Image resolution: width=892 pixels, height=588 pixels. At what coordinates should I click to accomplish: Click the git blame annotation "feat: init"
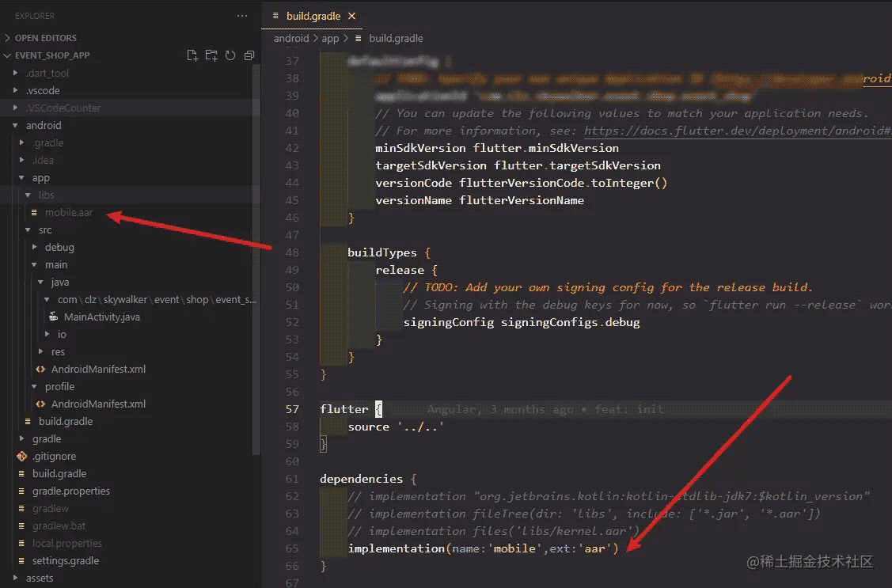click(628, 409)
